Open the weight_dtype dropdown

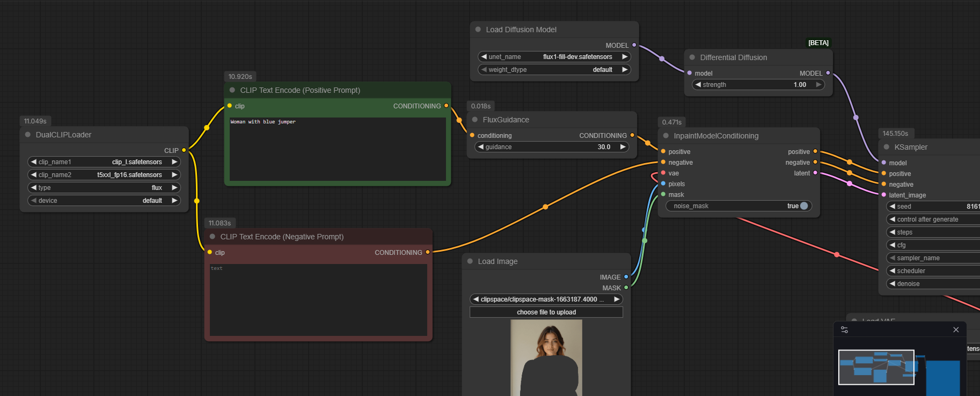(x=554, y=70)
